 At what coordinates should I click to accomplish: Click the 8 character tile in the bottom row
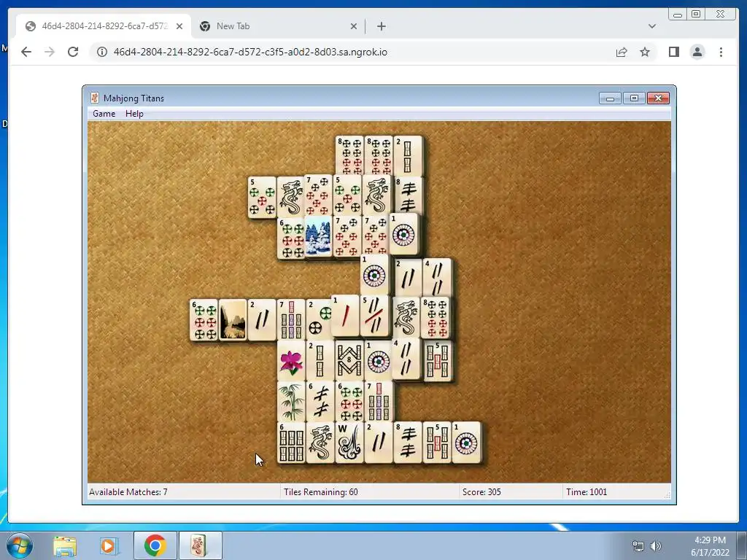point(408,443)
